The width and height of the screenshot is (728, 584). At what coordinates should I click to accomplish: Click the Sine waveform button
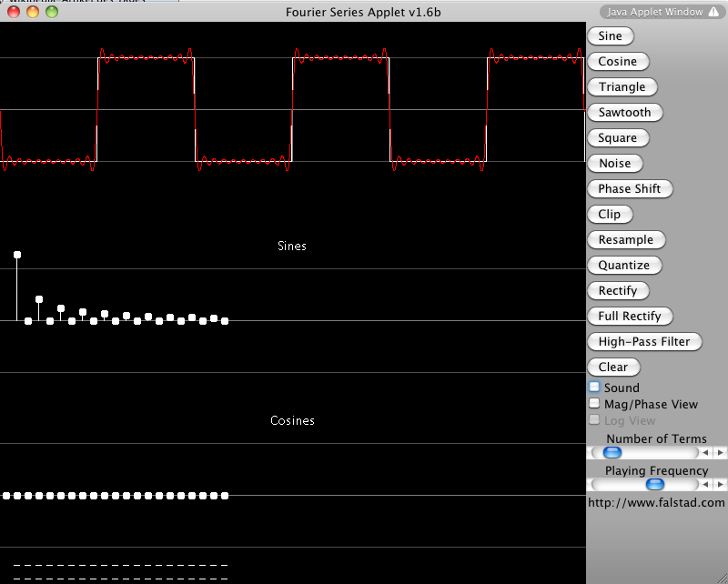tap(611, 36)
